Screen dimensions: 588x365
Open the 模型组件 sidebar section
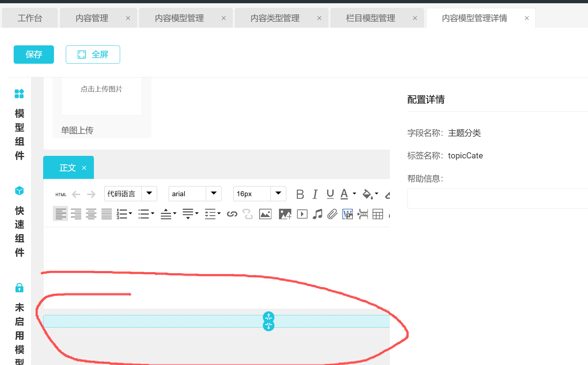[19, 125]
